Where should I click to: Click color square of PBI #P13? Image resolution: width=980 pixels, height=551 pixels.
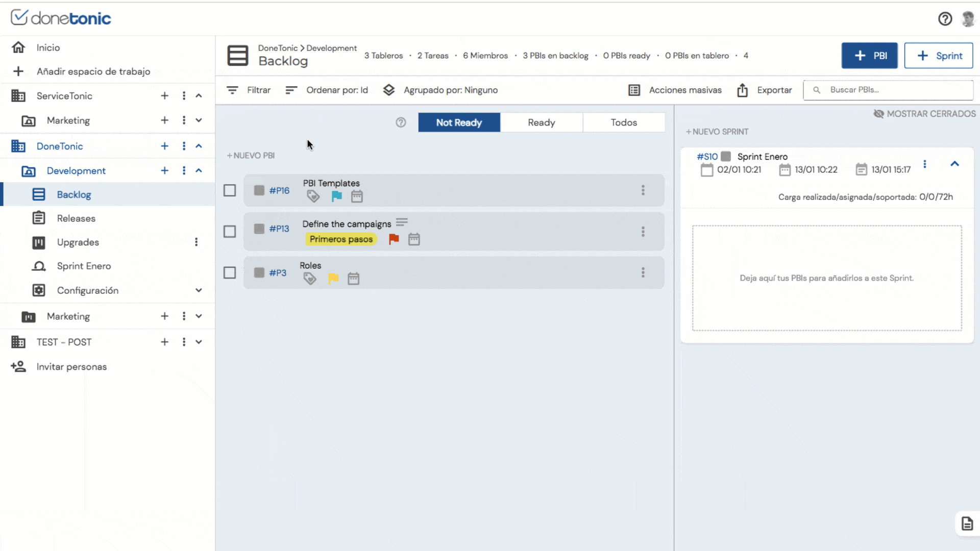[x=259, y=229]
